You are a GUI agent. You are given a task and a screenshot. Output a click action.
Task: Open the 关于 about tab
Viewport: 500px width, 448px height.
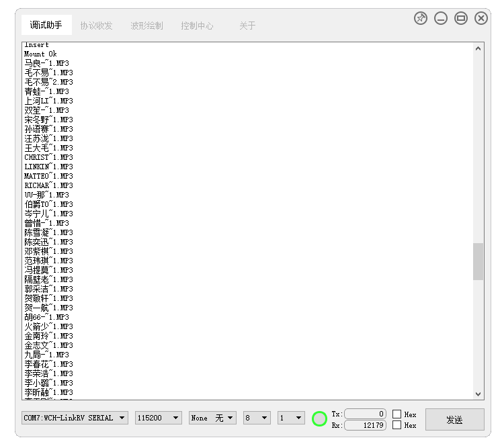pos(247,26)
